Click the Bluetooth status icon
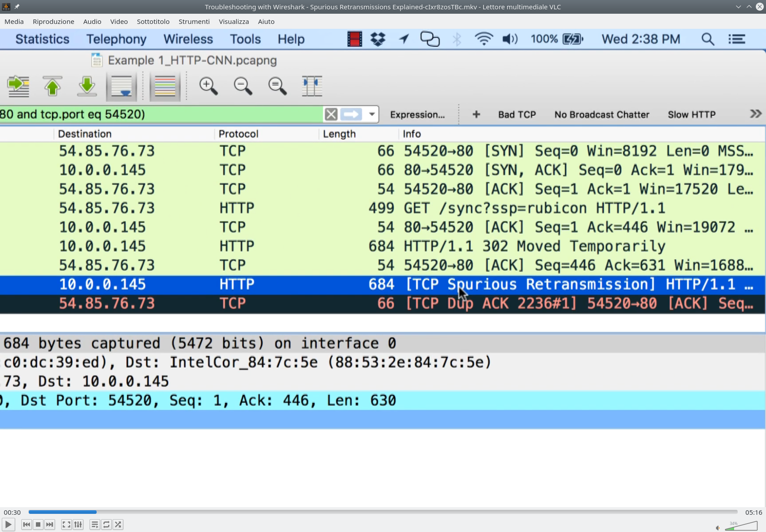The height and width of the screenshot is (532, 766). (457, 39)
